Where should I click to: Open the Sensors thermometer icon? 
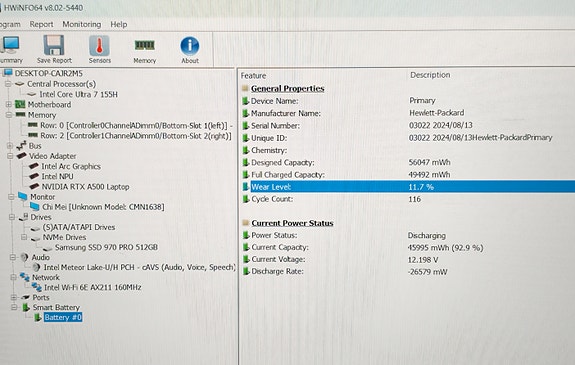(x=99, y=46)
